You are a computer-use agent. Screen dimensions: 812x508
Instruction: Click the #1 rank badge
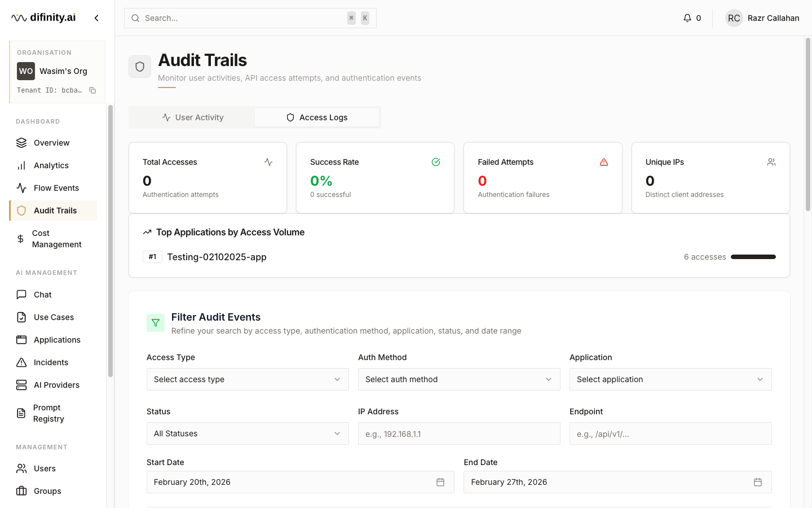tap(152, 257)
